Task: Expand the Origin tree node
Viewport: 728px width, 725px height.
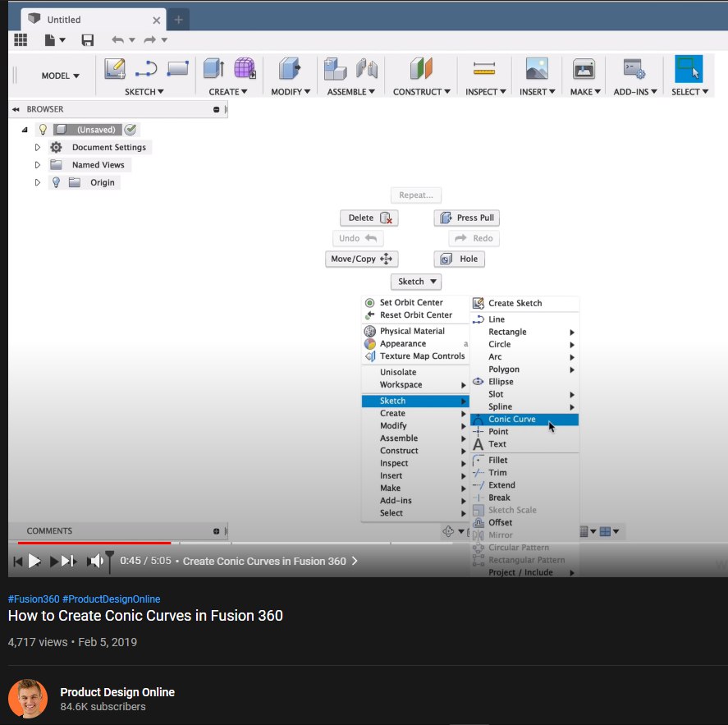Action: [38, 182]
